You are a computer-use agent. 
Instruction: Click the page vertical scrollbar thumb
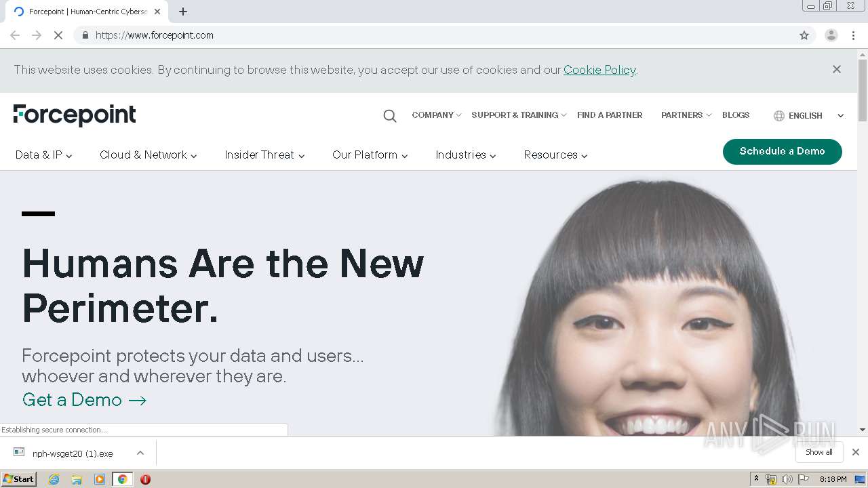click(863, 91)
